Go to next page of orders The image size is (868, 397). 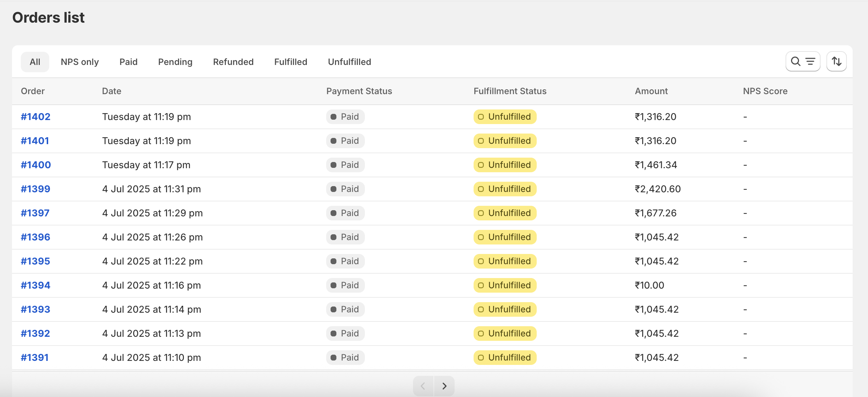tap(444, 386)
